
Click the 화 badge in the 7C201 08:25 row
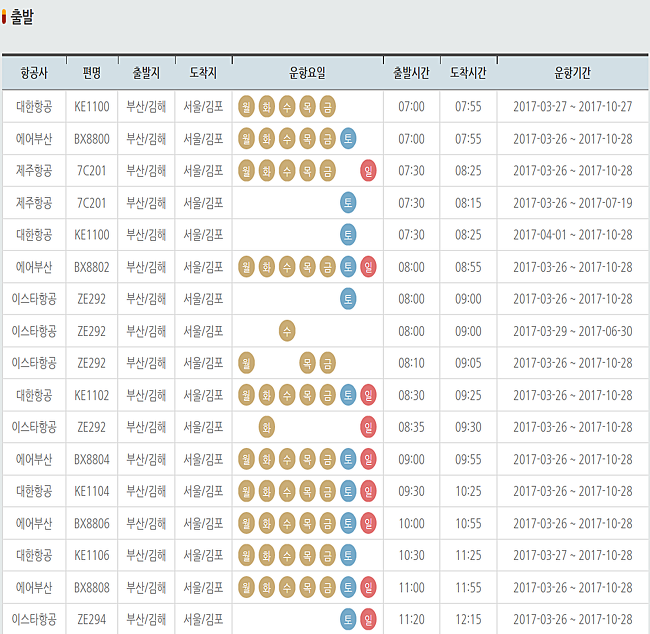click(x=267, y=170)
